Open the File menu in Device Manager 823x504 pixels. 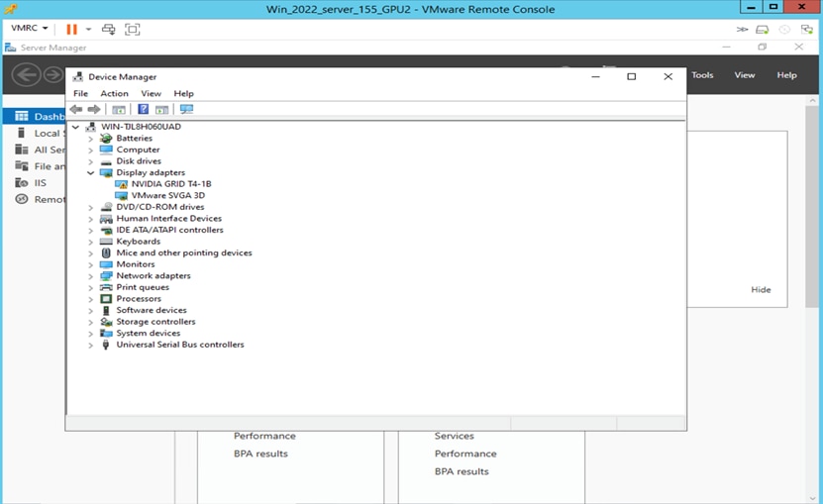[81, 93]
